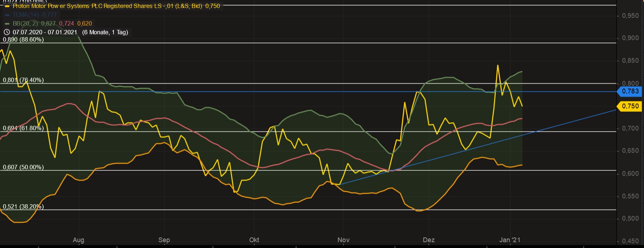Open the (6 Monate, 1 Tag) period selector
Screen dimensions: 644x248
tap(105, 32)
